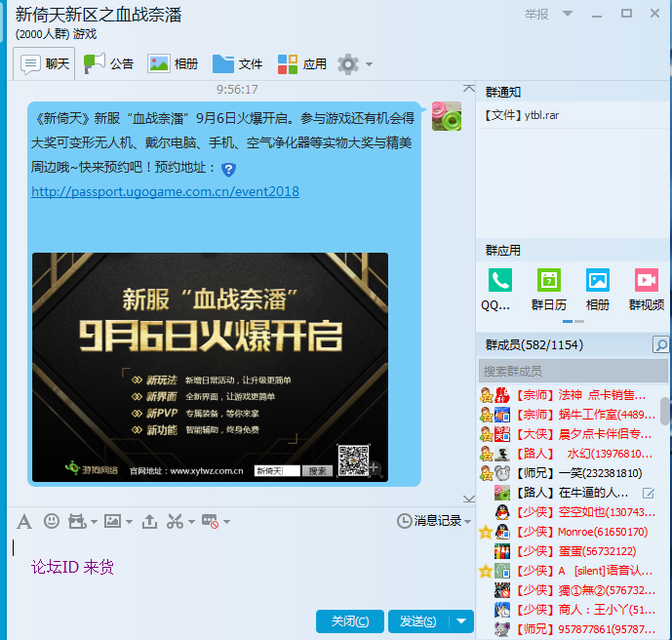
Task: Click avatar of Monroe(61650170) member
Action: (502, 532)
